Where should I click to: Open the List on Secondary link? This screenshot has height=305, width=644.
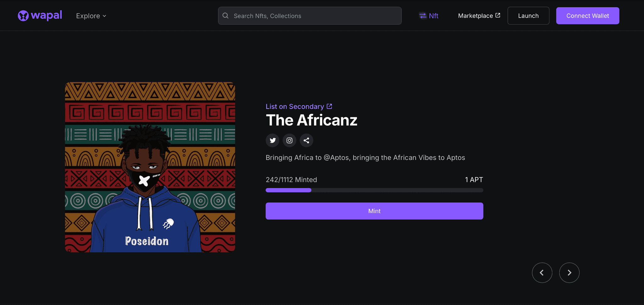point(295,106)
